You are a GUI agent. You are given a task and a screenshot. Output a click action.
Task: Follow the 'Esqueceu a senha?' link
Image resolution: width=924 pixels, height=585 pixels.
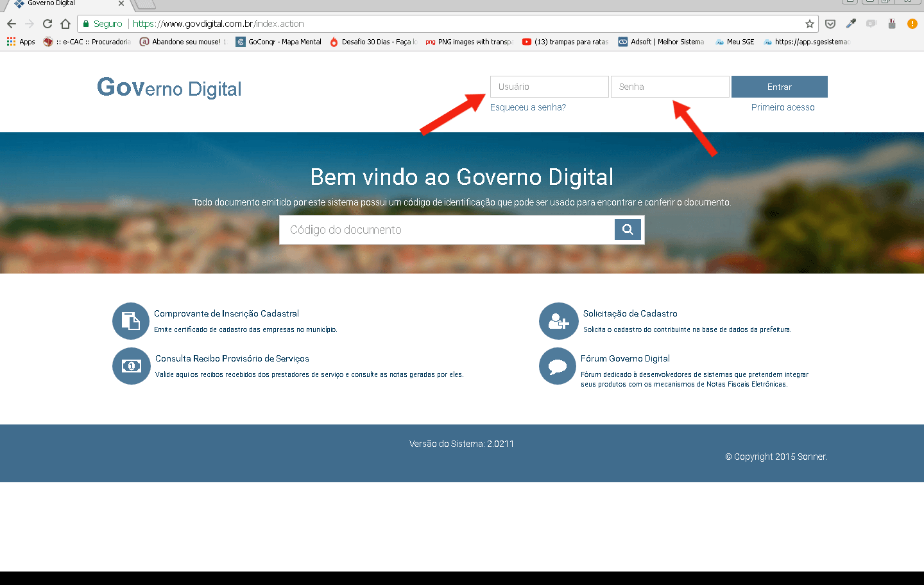[x=527, y=107]
